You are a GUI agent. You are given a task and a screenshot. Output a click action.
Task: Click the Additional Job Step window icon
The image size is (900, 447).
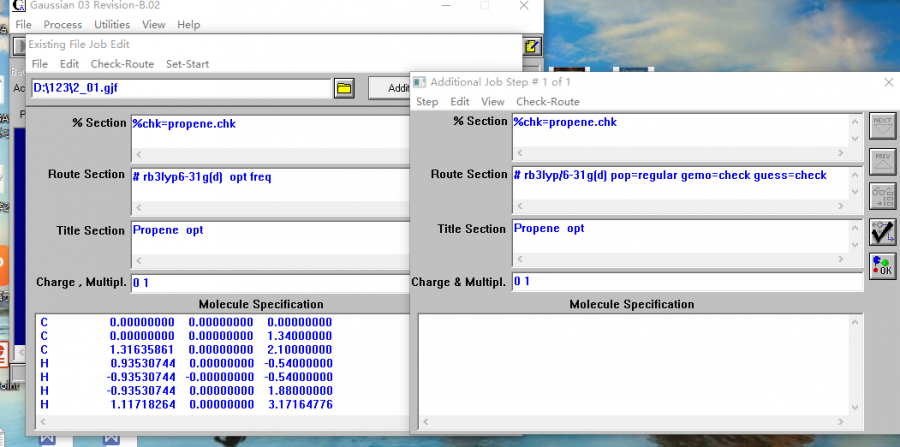tap(420, 82)
